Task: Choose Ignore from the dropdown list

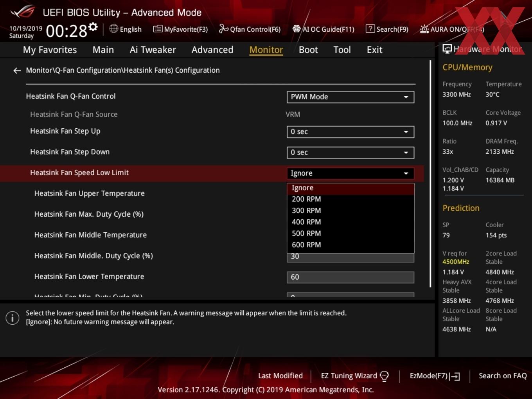Action: pos(350,188)
